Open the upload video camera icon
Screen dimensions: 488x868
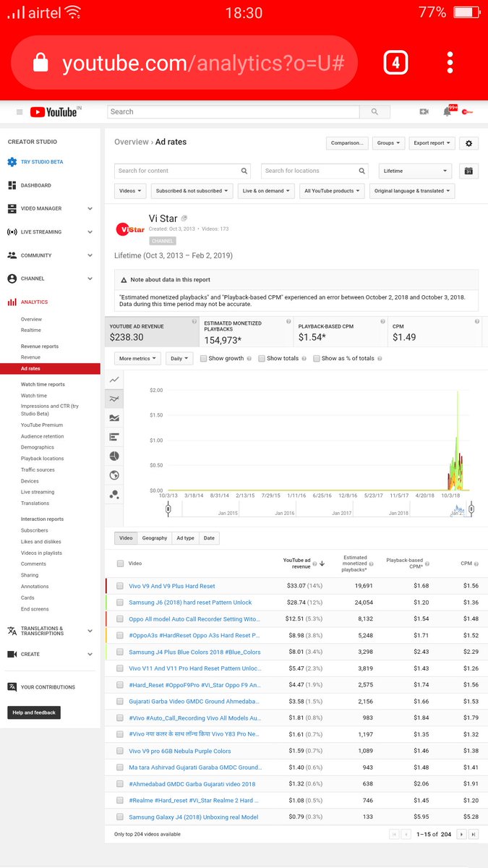(x=424, y=111)
